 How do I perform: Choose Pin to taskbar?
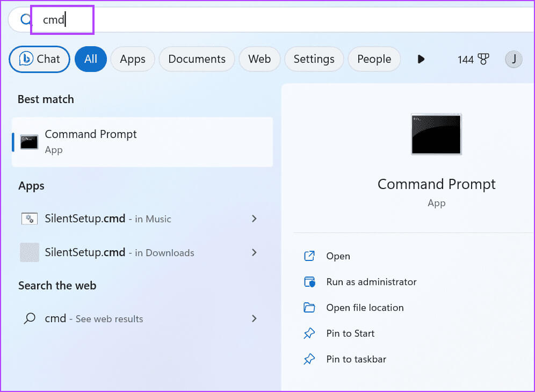356,359
